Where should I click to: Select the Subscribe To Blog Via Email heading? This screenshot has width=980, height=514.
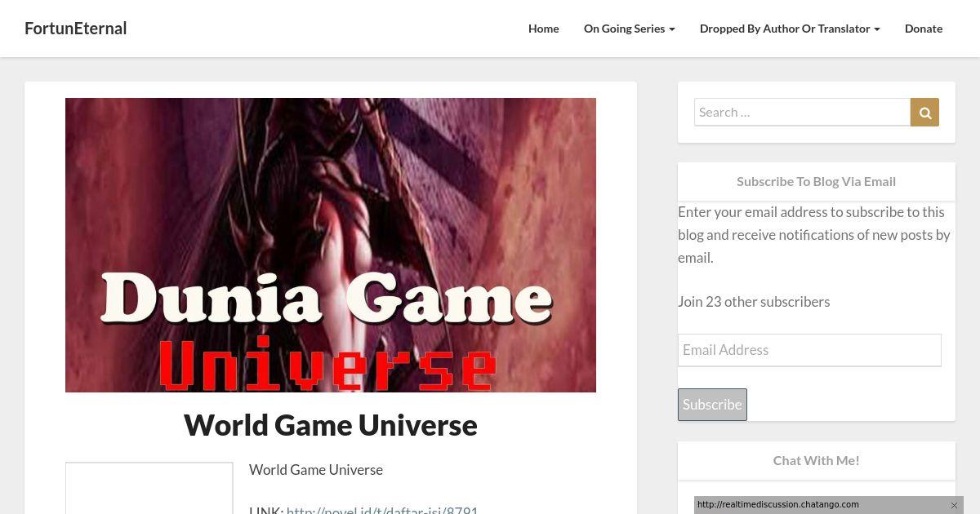pyautogui.click(x=817, y=181)
